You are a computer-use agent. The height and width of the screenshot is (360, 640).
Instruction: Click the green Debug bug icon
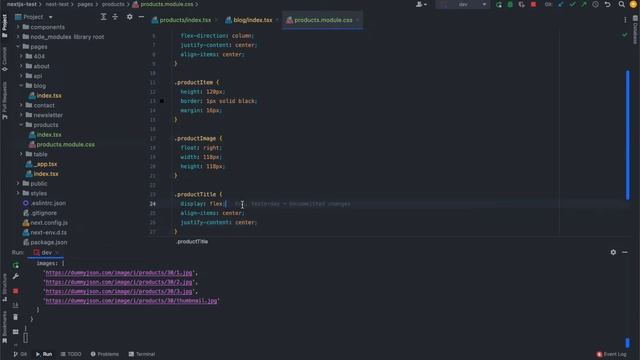point(510,4)
